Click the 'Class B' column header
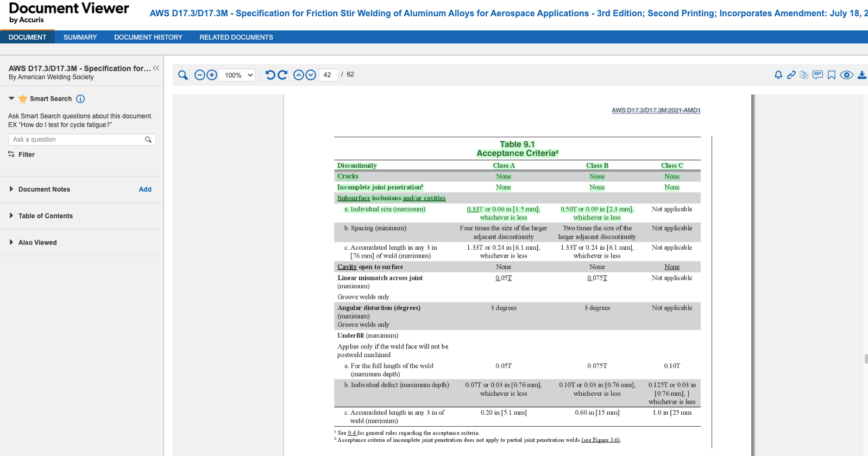This screenshot has width=868, height=456. pos(597,166)
